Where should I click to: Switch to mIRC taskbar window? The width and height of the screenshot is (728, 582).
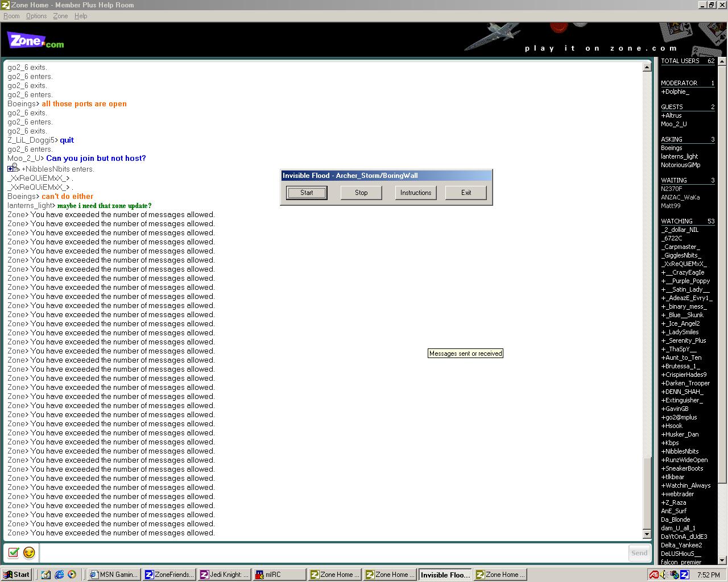tap(279, 575)
